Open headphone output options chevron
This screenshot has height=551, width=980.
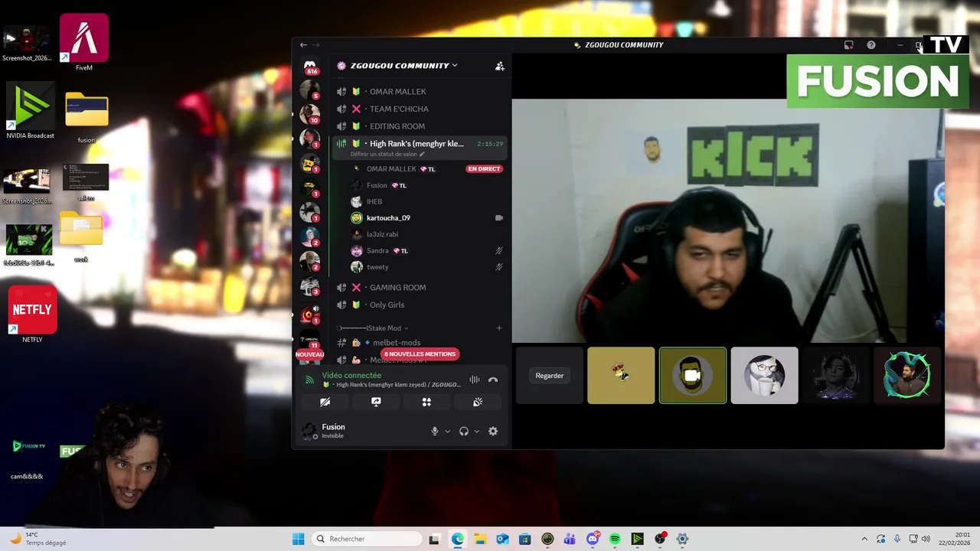(x=476, y=431)
